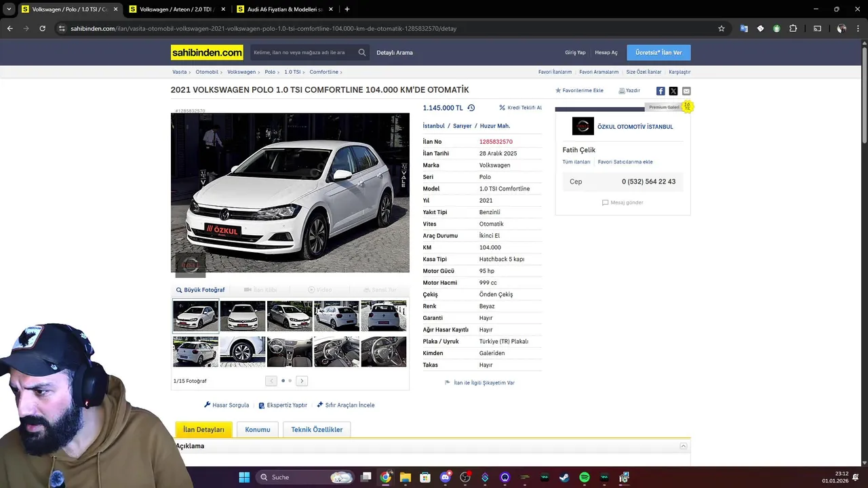This screenshot has width=868, height=488.
Task: Collapse the Açıklama section
Action: click(x=684, y=446)
